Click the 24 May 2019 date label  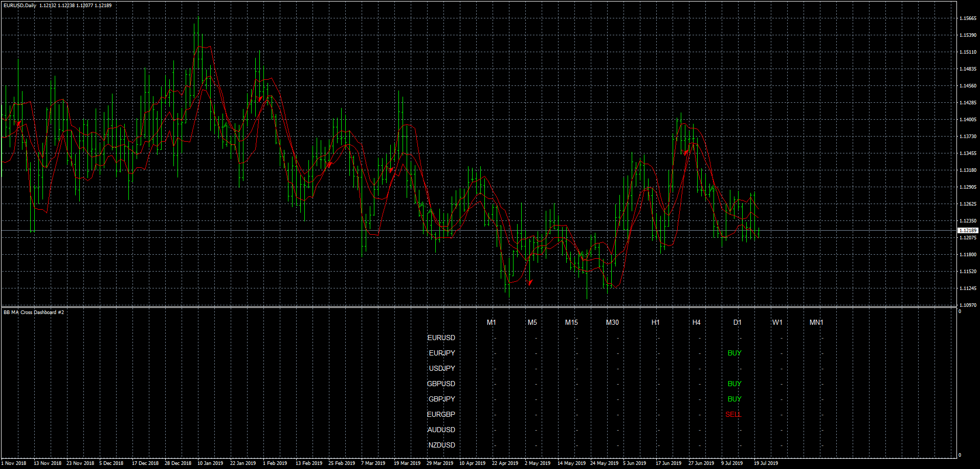(605, 463)
